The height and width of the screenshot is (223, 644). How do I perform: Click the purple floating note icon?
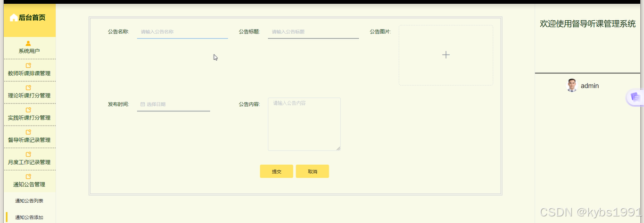635,97
